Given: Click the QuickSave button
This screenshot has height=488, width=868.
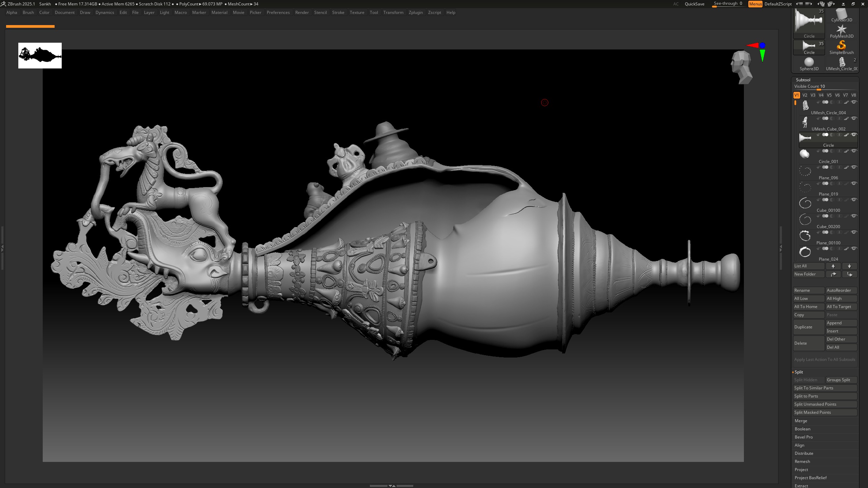Looking at the screenshot, I should coord(694,4).
